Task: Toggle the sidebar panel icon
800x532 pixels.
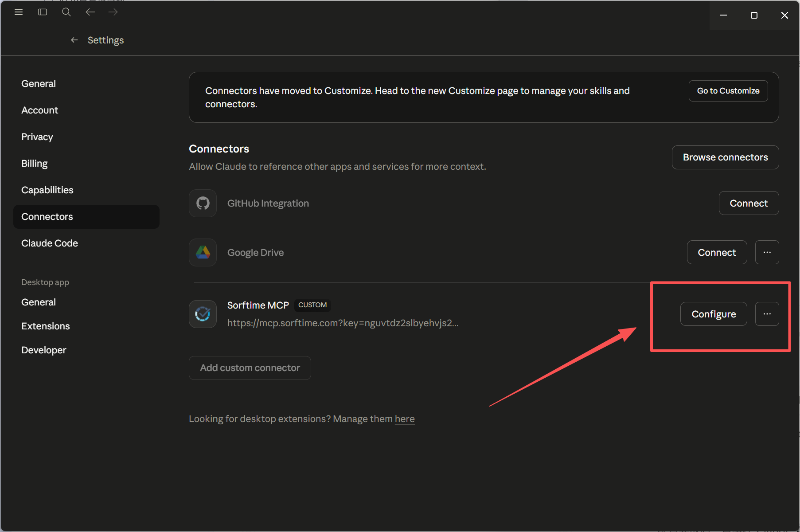Action: 43,12
